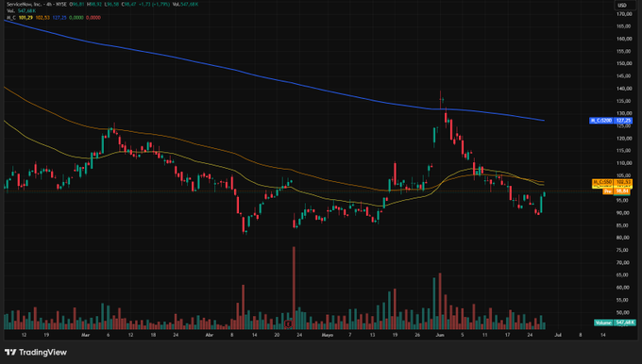642x364 pixels.
Task: Click the blue 127,25 value in the M_C legend
Action: click(59, 18)
